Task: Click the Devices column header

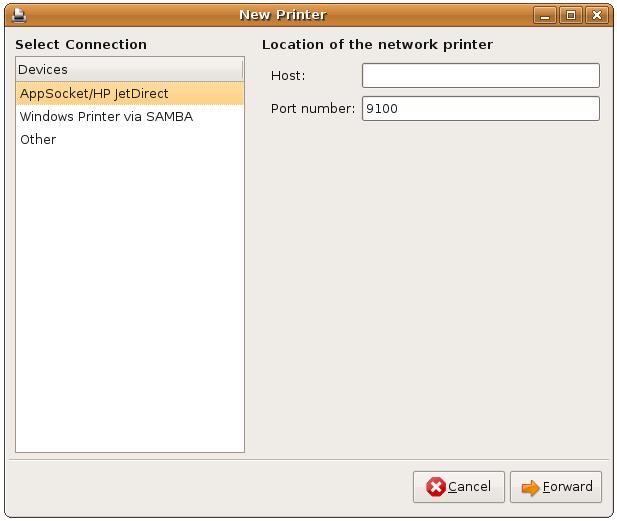Action: point(129,70)
